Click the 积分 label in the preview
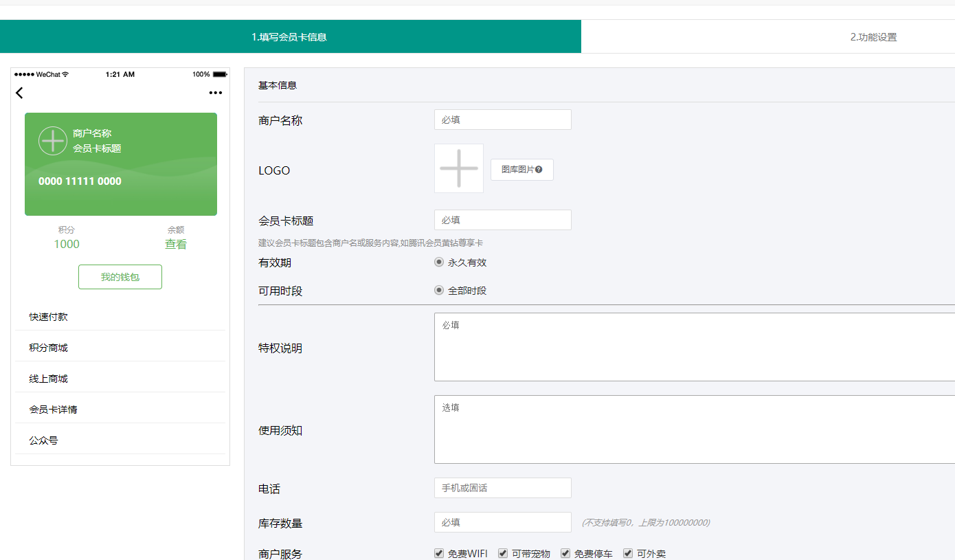The width and height of the screenshot is (955, 560). [x=67, y=230]
